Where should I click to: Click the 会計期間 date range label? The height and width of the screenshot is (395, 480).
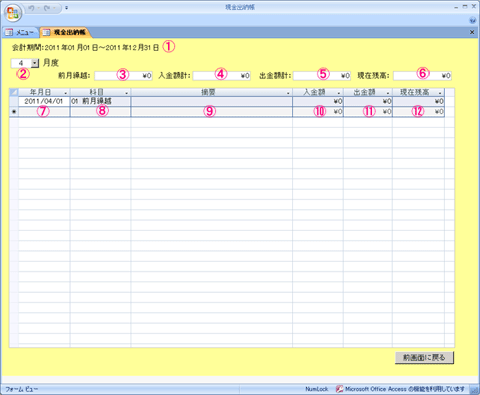tap(86, 48)
